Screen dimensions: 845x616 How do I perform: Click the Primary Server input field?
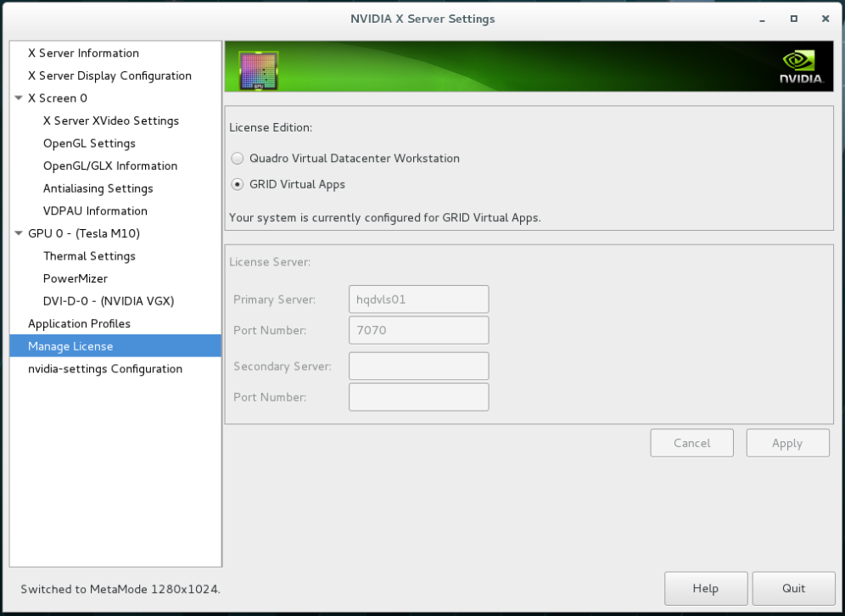418,299
